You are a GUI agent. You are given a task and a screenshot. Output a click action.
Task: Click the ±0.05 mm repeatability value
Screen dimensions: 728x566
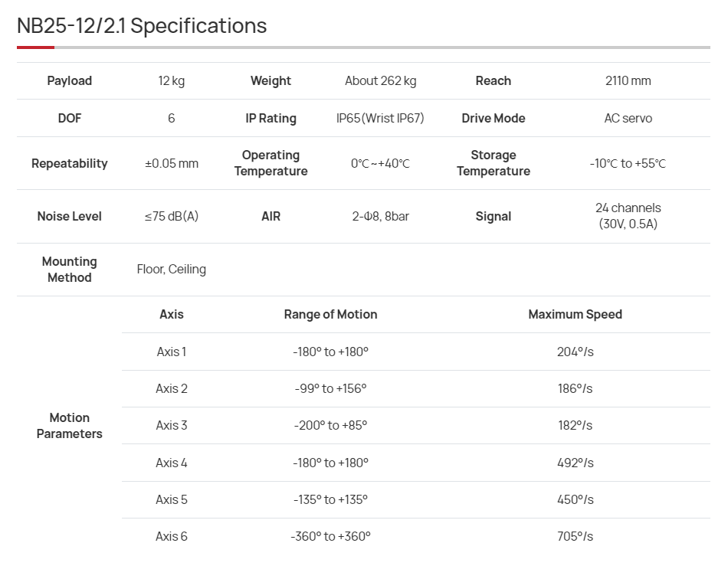pos(172,163)
